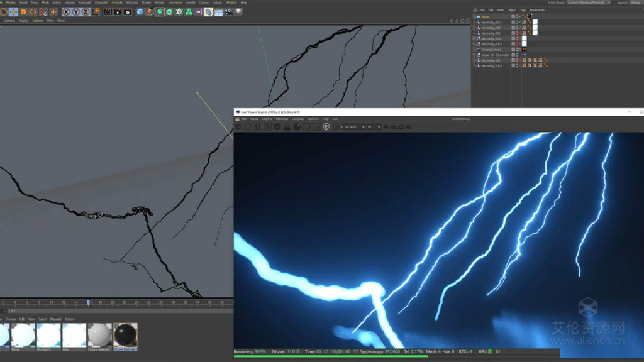Toggle layer checkbox for Plane

coord(513,17)
